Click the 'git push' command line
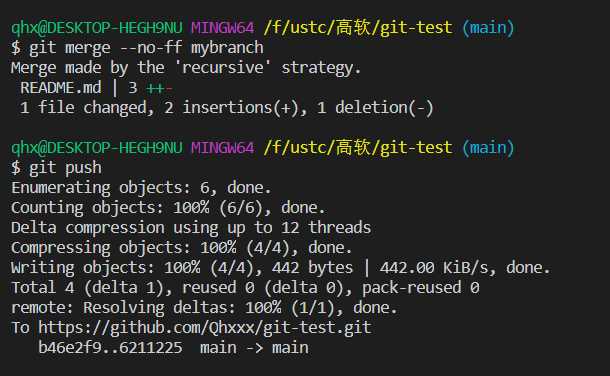 pyautogui.click(x=56, y=168)
